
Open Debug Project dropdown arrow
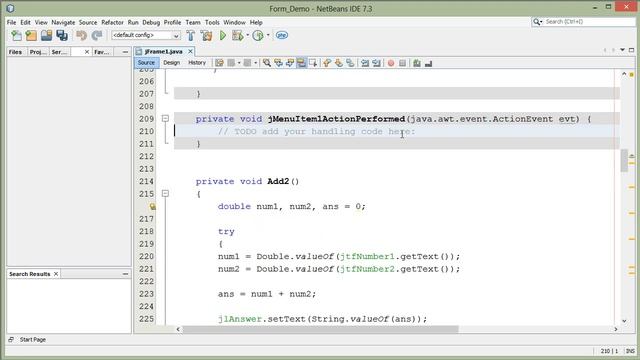coord(247,35)
